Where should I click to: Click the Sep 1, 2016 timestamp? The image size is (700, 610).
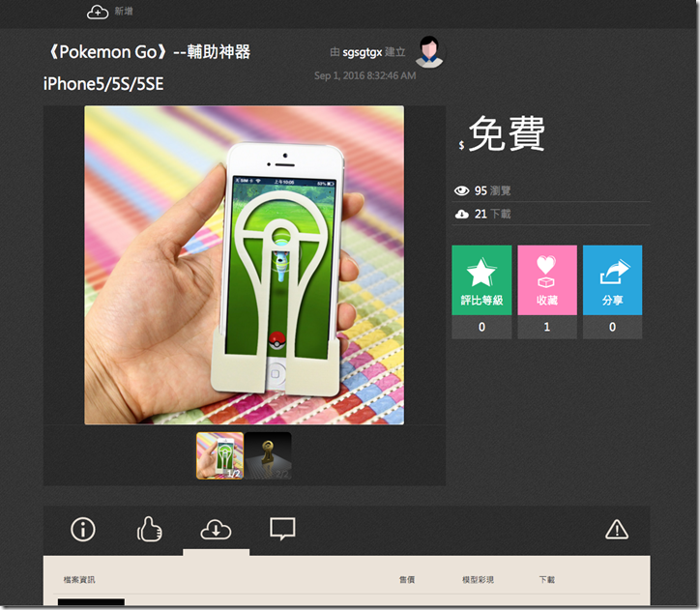[x=365, y=75]
